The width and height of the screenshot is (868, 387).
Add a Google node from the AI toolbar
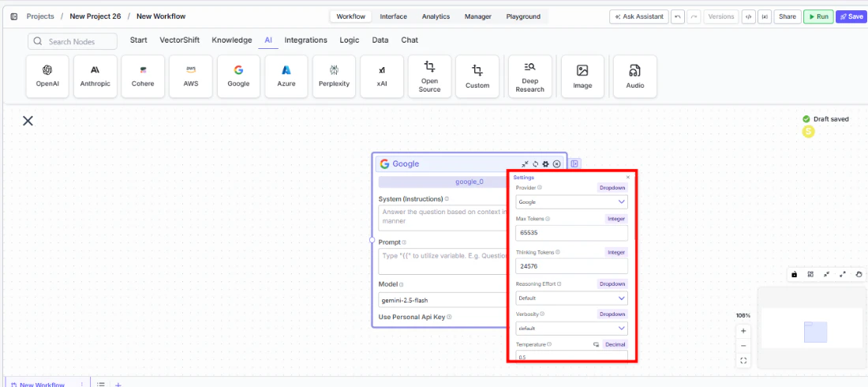click(x=238, y=77)
